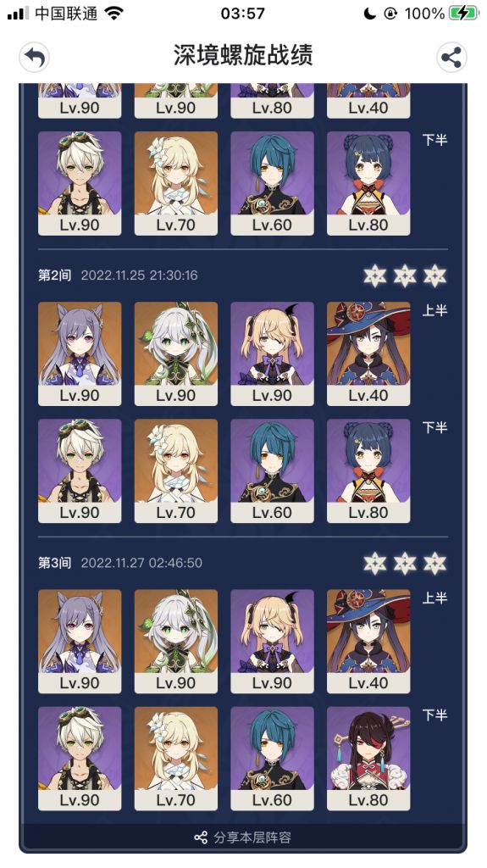Tap the back arrow icon
The height and width of the screenshot is (868, 487).
point(35,57)
